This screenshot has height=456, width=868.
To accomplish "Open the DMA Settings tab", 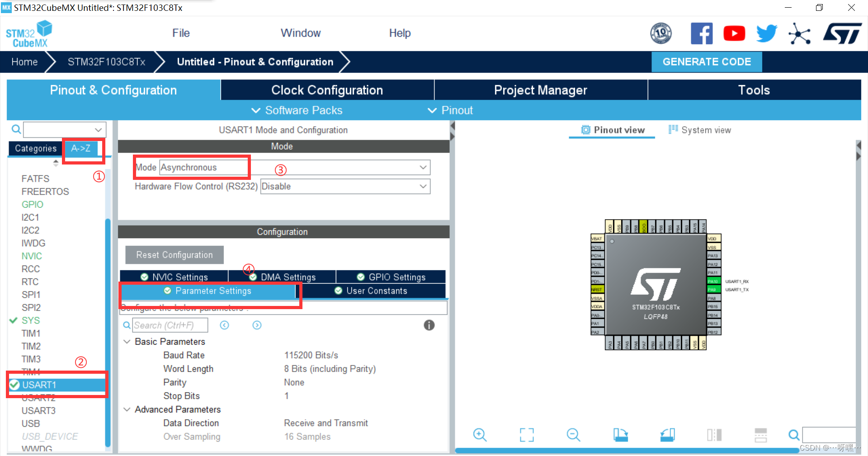I will pos(282,277).
